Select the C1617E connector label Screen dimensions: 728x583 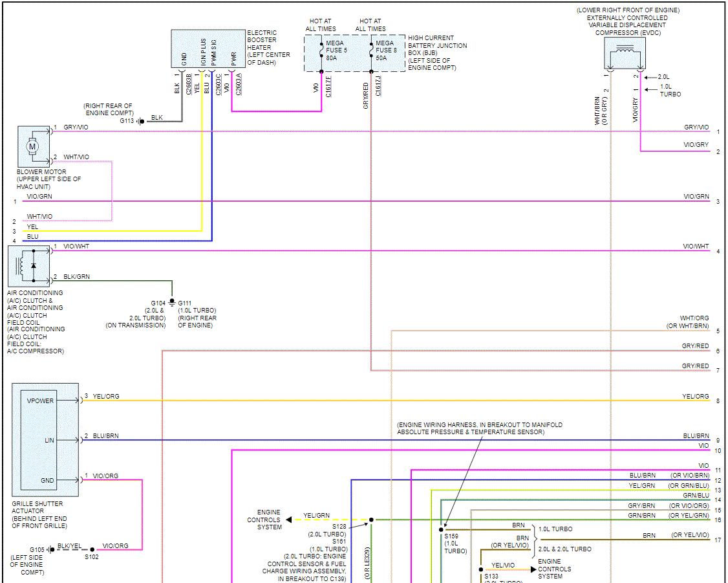point(328,87)
